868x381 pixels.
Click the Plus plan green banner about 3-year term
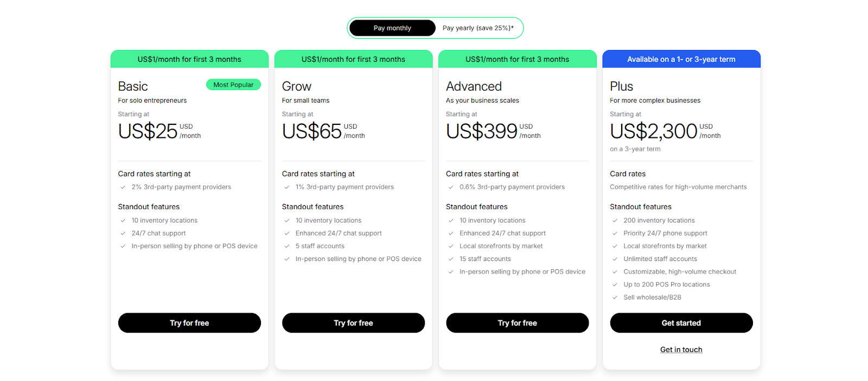pos(681,59)
